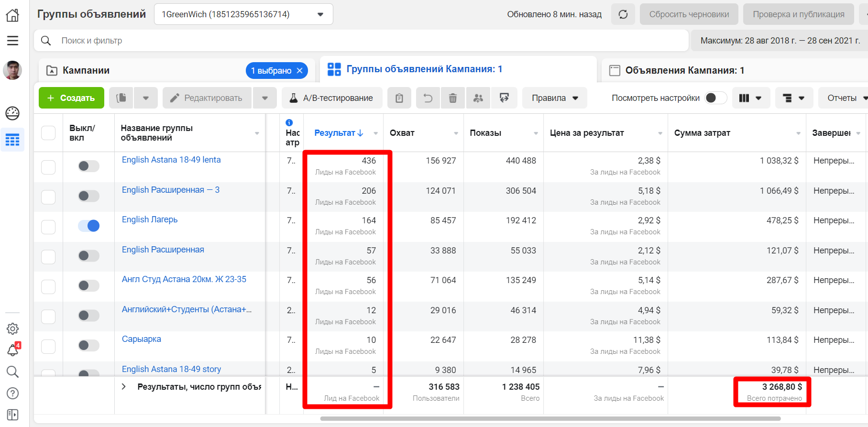Click the horizontal scrollbar under the table
The height and width of the screenshot is (427, 868).
pyautogui.click(x=550, y=418)
